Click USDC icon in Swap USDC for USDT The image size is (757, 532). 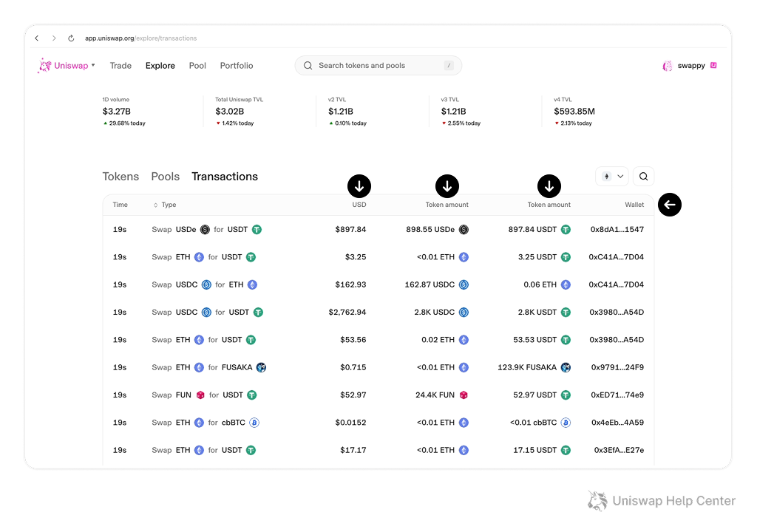tap(207, 313)
